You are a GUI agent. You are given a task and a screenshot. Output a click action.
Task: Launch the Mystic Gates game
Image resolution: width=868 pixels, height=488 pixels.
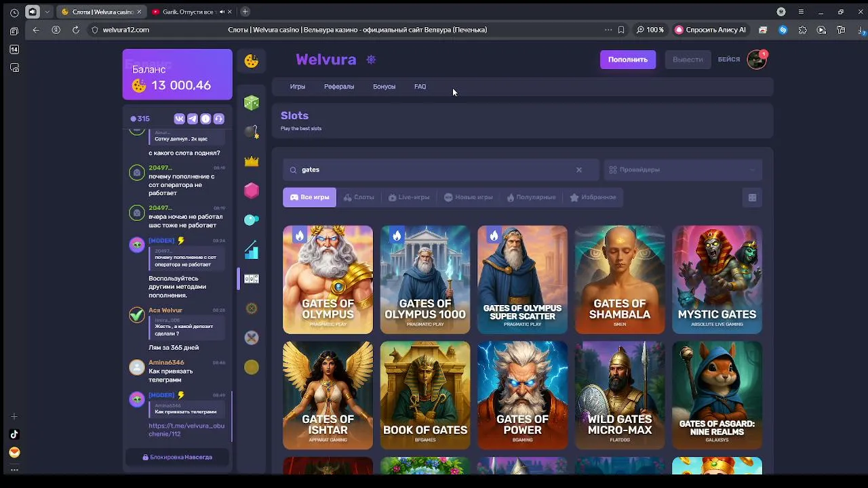pyautogui.click(x=717, y=280)
